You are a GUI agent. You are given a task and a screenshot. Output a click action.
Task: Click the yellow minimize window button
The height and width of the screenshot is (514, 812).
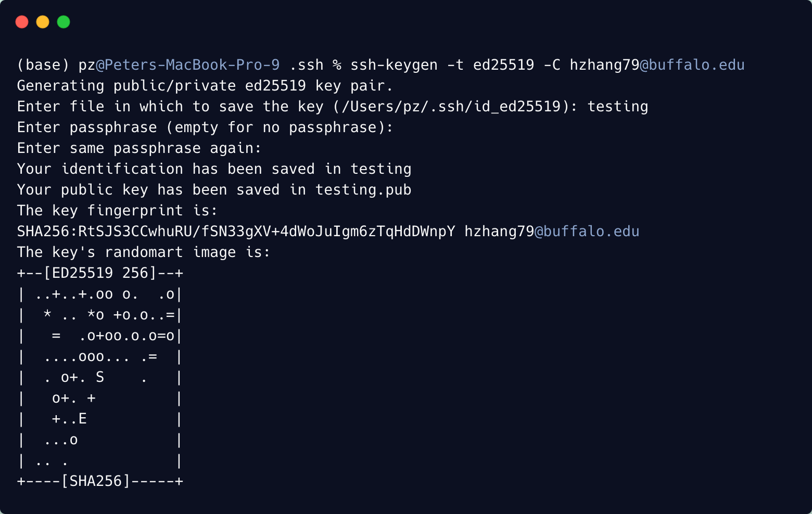tap(43, 22)
